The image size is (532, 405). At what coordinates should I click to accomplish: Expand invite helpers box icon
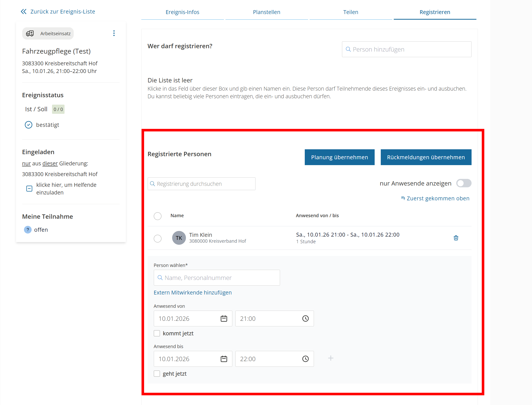[x=29, y=189]
